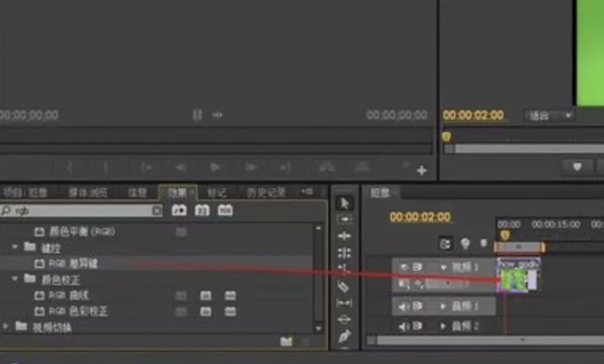This screenshot has width=604, height=364.
Task: Switch to the 标记 tab
Action: 217,192
